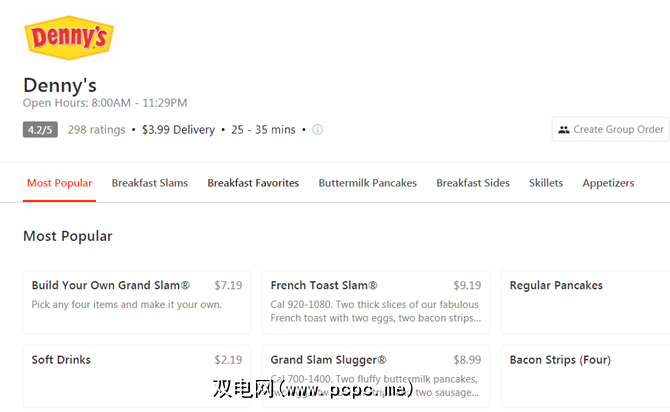Open the 298 ratings link

96,129
